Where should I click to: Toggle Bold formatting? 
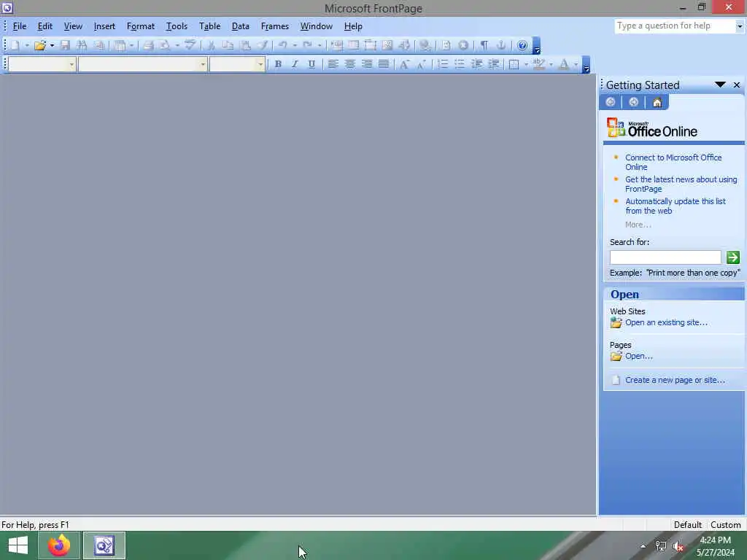click(278, 64)
